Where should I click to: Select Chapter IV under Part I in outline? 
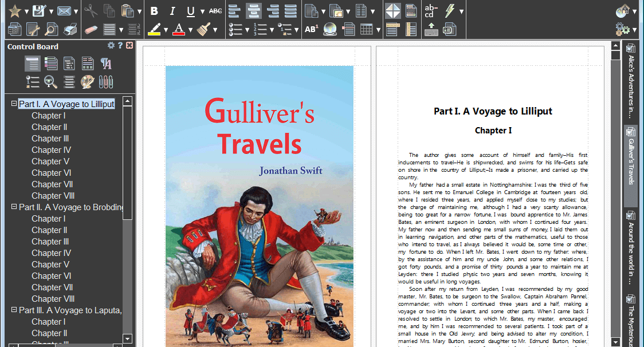pos(52,150)
